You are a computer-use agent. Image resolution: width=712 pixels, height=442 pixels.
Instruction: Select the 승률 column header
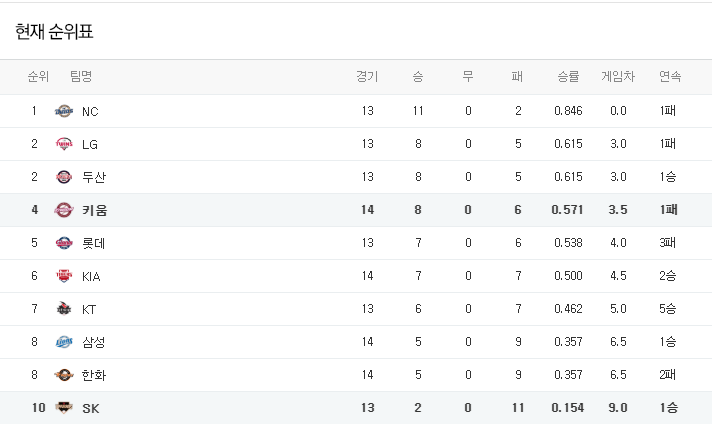click(x=568, y=76)
